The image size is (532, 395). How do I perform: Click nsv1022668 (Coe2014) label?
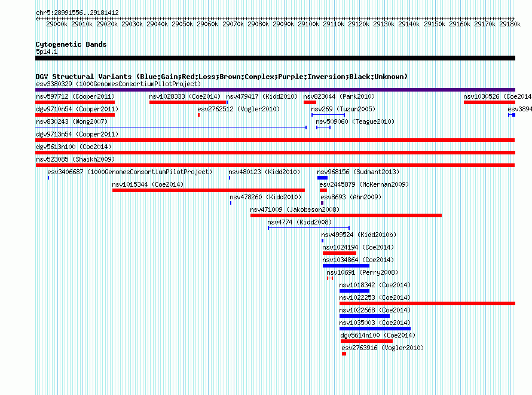(x=375, y=310)
